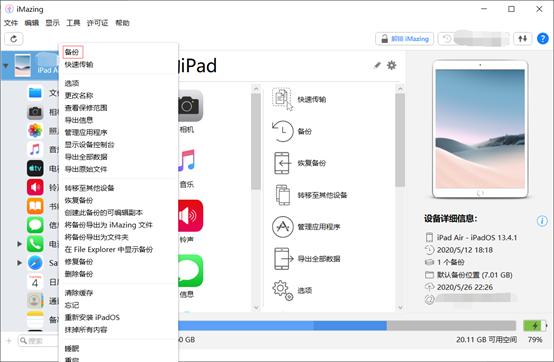Open the large 铃声 red app tile
The height and width of the screenshot is (362, 554).
point(190,216)
